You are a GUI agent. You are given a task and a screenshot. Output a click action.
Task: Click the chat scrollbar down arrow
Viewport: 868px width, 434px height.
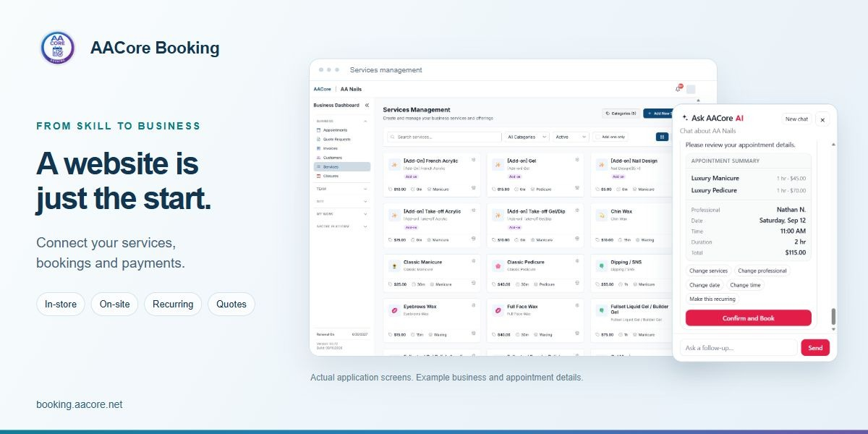(833, 329)
